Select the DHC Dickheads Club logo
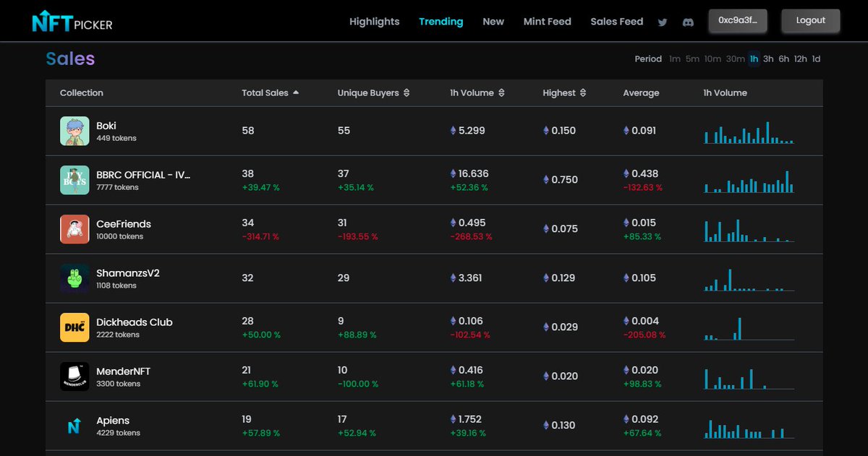 75,327
